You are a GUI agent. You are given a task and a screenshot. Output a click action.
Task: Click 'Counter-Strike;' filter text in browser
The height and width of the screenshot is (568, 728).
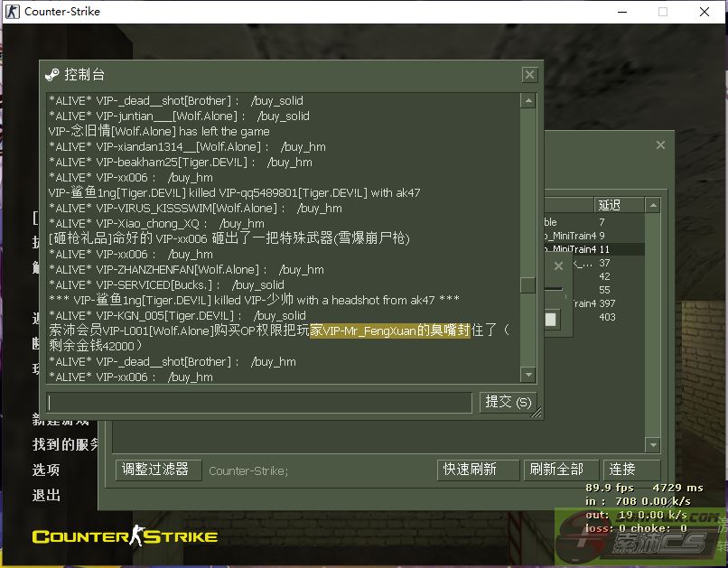point(248,470)
